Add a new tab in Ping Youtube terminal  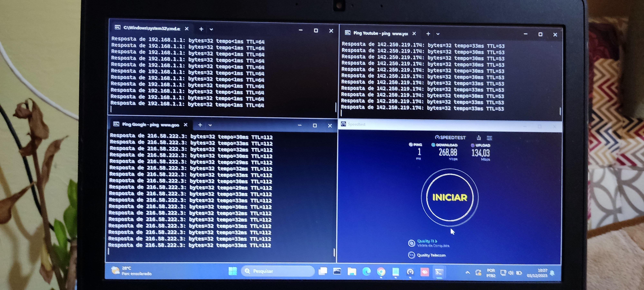[x=428, y=34]
